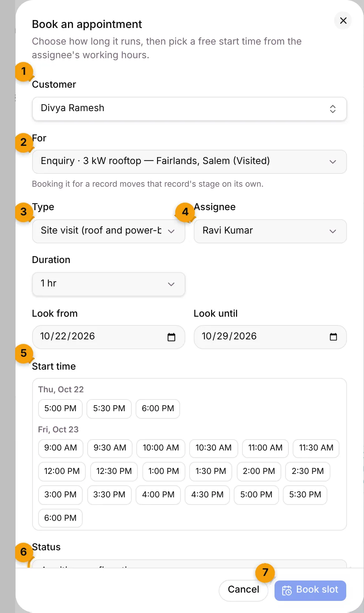This screenshot has height=613, width=364.
Task: Choose the 11:00 AM start time
Action: pyautogui.click(x=265, y=448)
